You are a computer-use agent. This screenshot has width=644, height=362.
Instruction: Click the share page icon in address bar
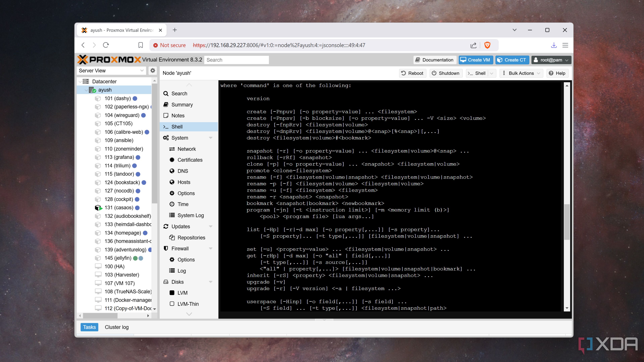point(473,45)
